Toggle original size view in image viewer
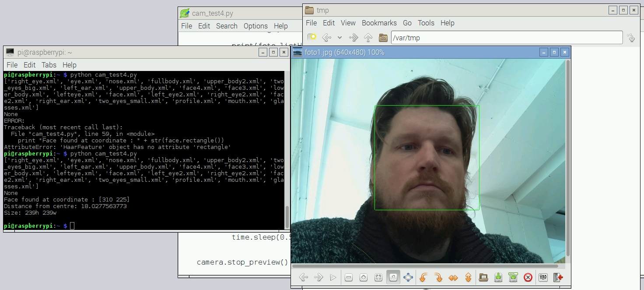 [393, 277]
